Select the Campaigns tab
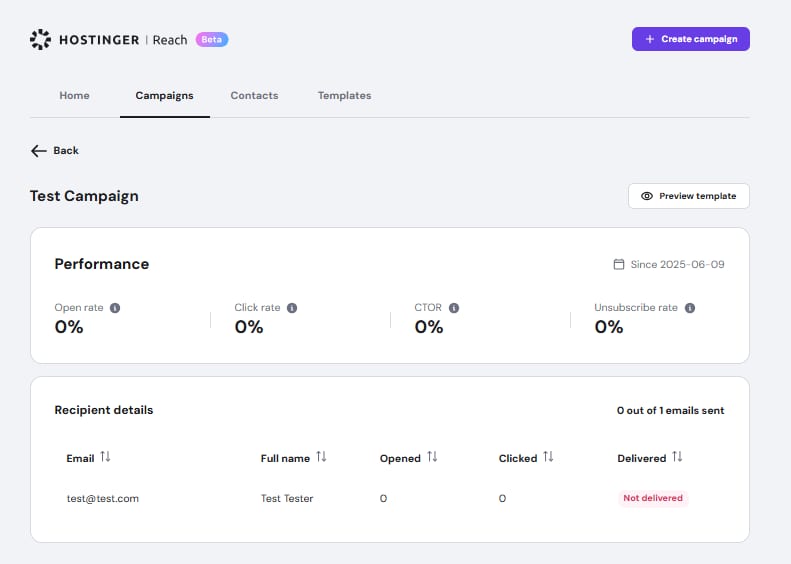The height and width of the screenshot is (564, 791). pyautogui.click(x=164, y=96)
